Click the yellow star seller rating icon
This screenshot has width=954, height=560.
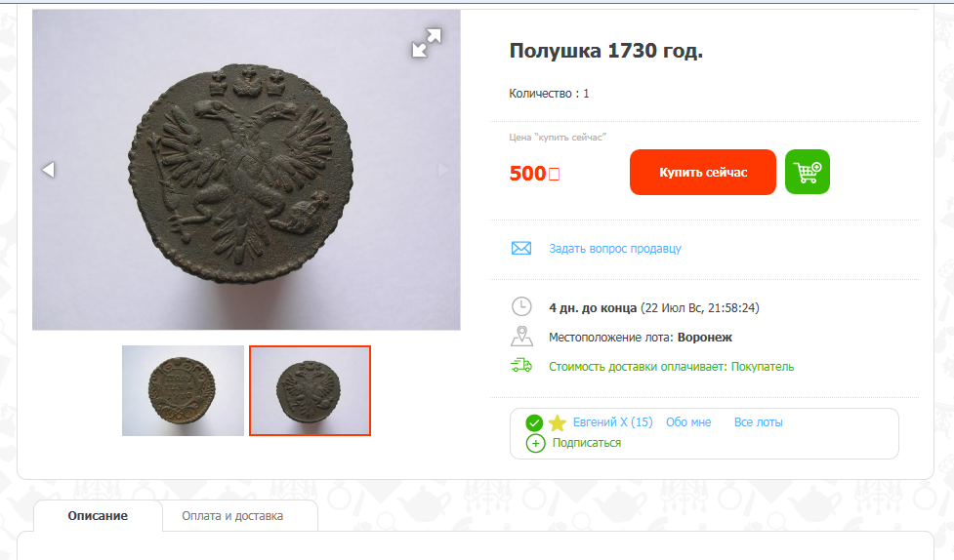(557, 422)
